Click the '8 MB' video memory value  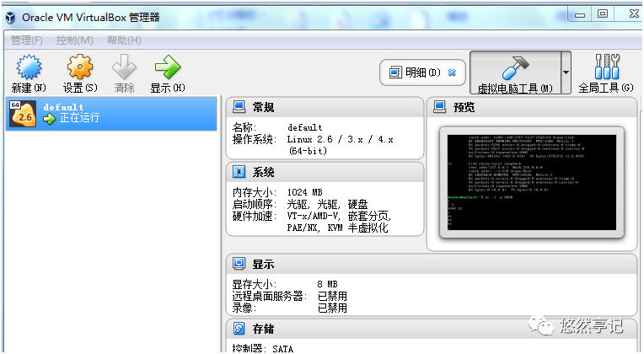[327, 284]
